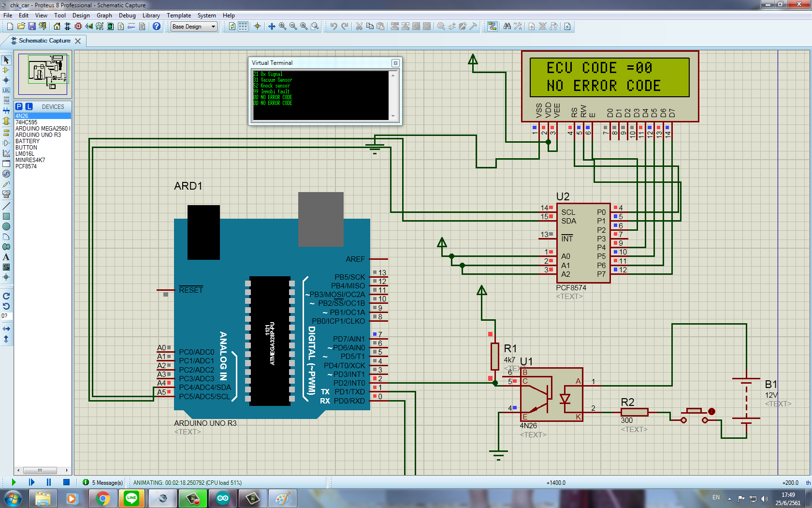This screenshot has width=812, height=508.
Task: Choose the 2D Graphics Circle tool
Action: click(6, 226)
